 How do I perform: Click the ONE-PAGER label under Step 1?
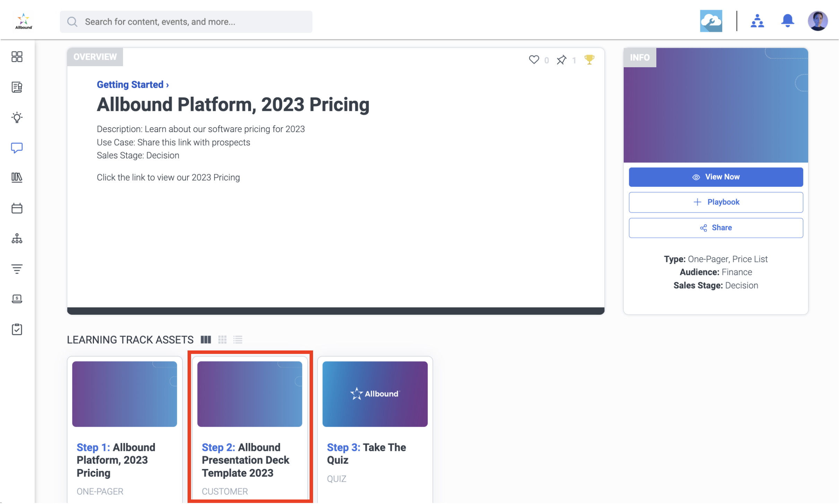[x=100, y=492]
